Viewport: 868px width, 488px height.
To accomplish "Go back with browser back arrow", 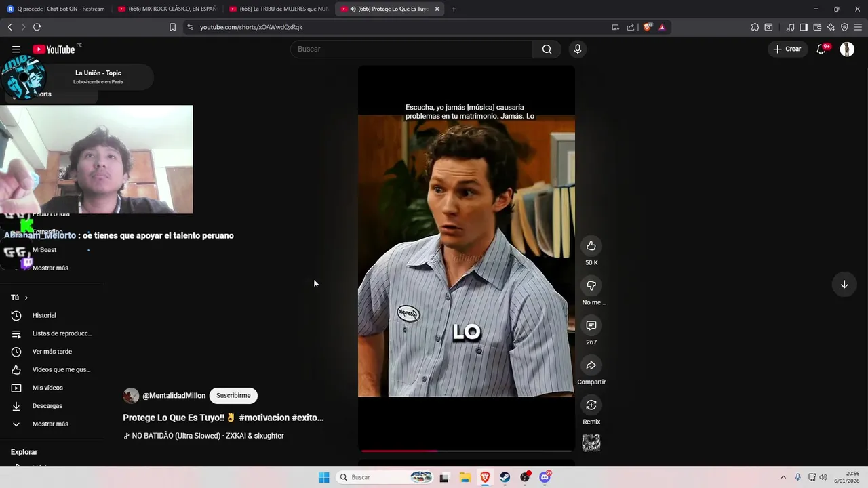I will point(9,27).
